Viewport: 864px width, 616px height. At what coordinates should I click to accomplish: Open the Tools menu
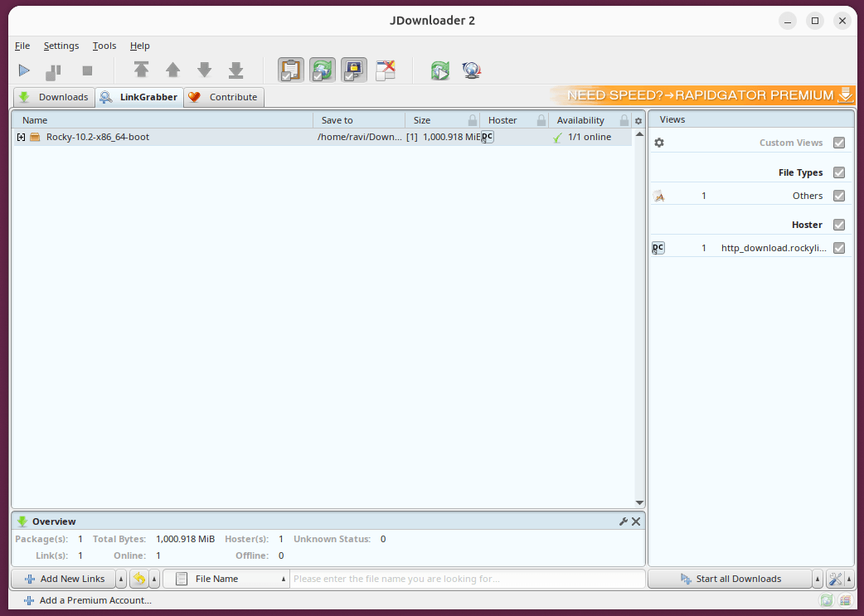click(104, 46)
